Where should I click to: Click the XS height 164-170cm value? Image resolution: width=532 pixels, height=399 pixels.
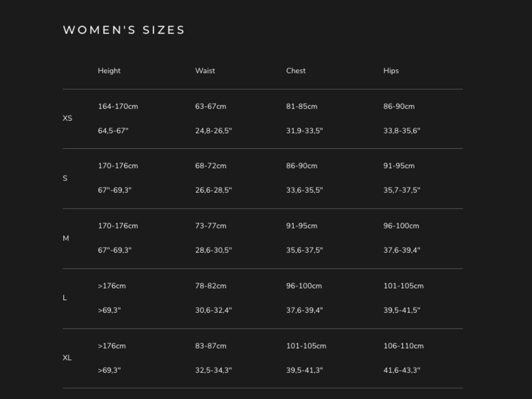coord(118,106)
